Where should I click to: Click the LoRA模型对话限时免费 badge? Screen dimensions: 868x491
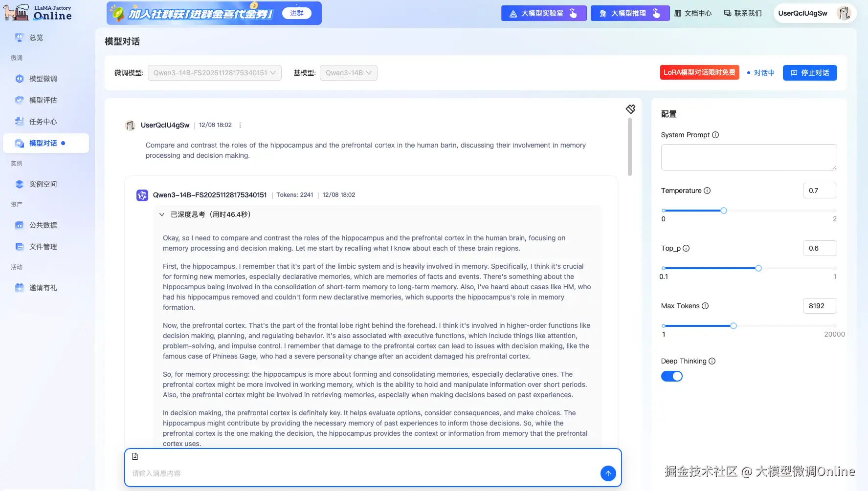tap(700, 72)
